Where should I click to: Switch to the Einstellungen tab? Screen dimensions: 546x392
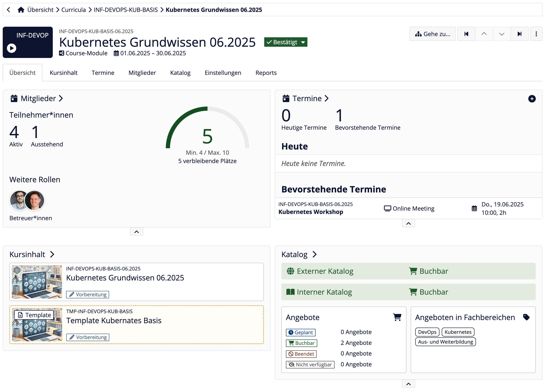point(223,73)
